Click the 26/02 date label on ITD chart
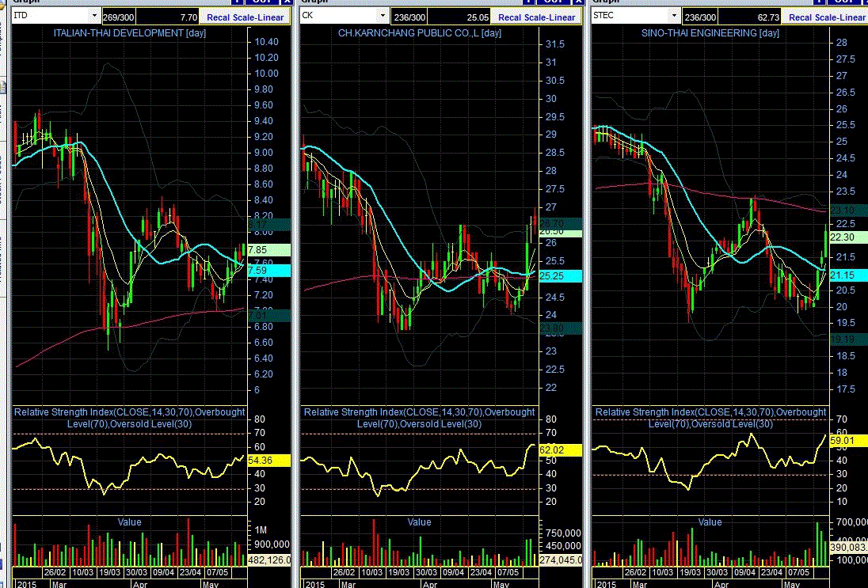Screen dimensions: 868x588 55,572
